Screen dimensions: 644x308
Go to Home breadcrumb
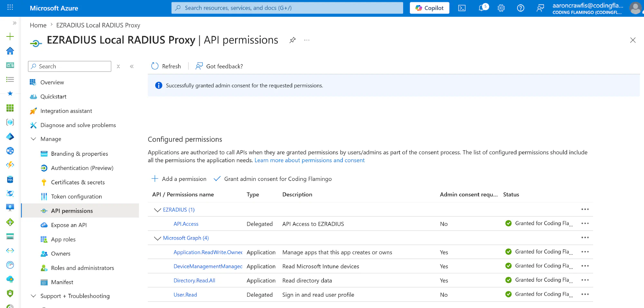38,25
